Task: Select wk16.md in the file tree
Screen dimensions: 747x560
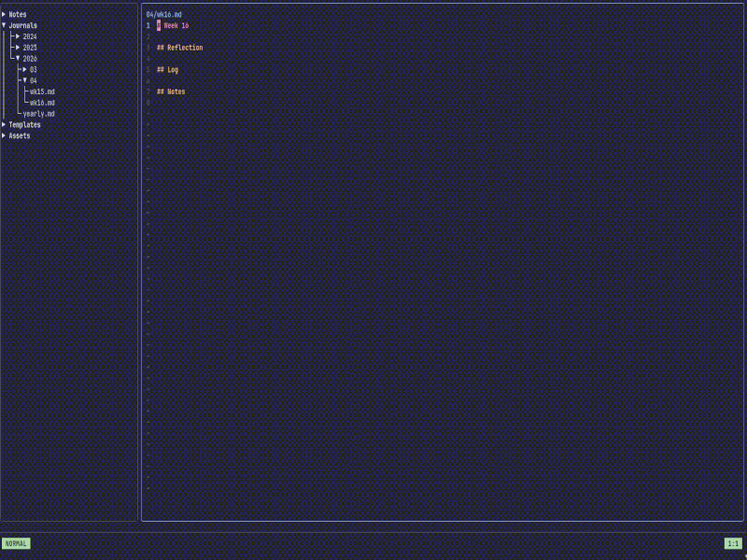Action: pyautogui.click(x=42, y=103)
